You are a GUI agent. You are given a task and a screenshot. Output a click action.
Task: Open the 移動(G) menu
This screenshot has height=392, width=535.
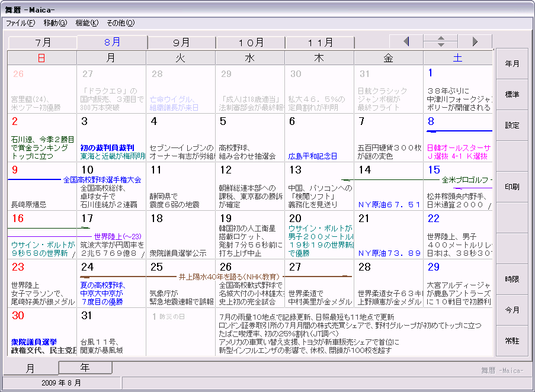click(55, 23)
